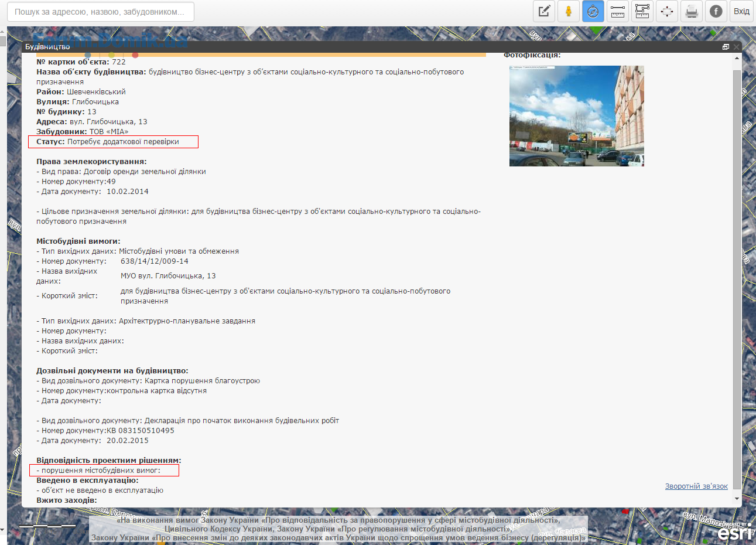Viewport: 756px width, 545px height.
Task: Click 'об'єкт не введено в експлуатацію' line
Action: (x=100, y=491)
